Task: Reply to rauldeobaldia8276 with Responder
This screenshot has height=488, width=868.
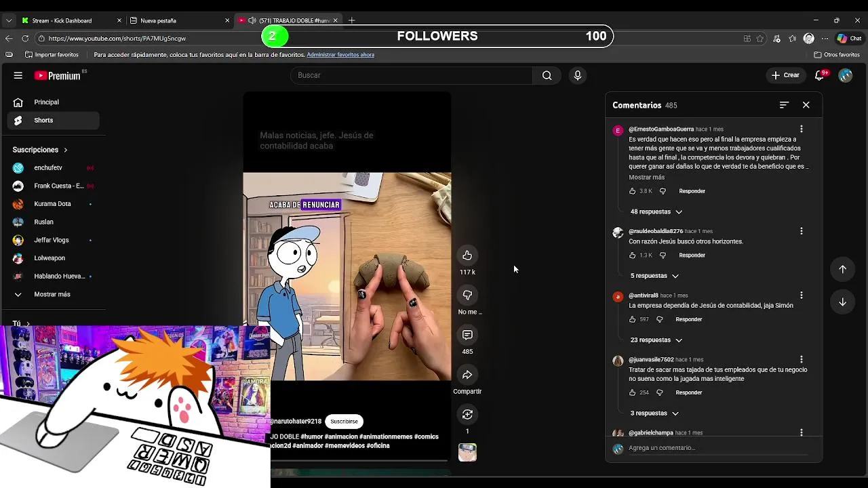Action: 692,256
